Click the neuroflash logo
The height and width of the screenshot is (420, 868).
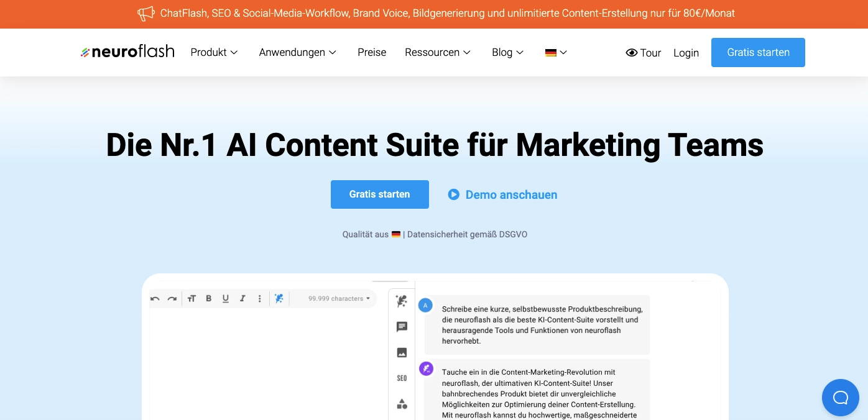click(127, 52)
